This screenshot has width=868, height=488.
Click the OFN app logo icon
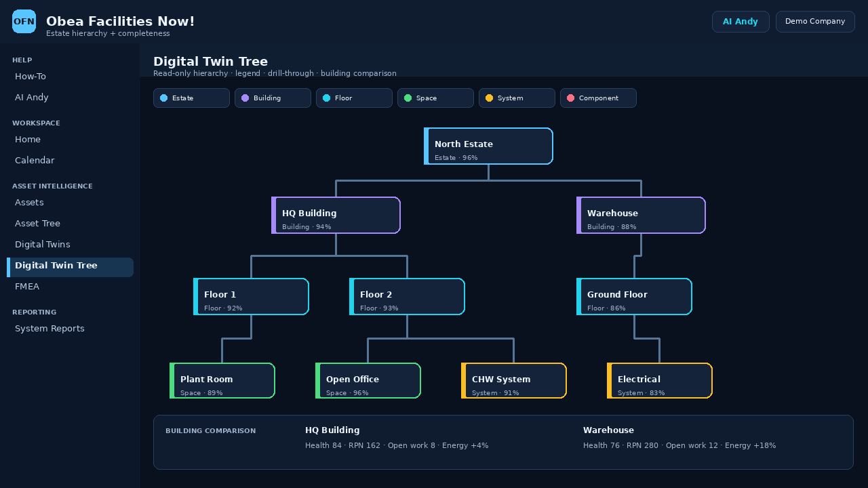[x=24, y=22]
